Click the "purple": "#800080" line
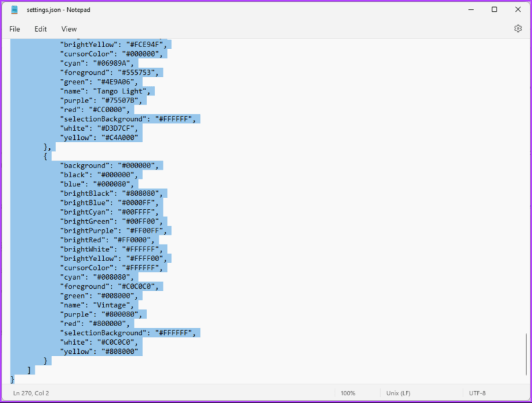This screenshot has width=532, height=403. click(101, 314)
